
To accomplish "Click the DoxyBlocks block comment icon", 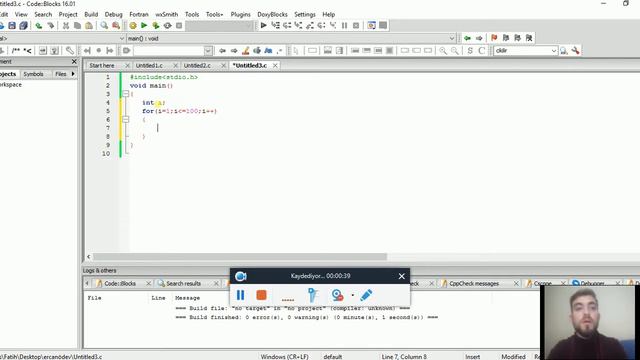I will click(x=16, y=51).
